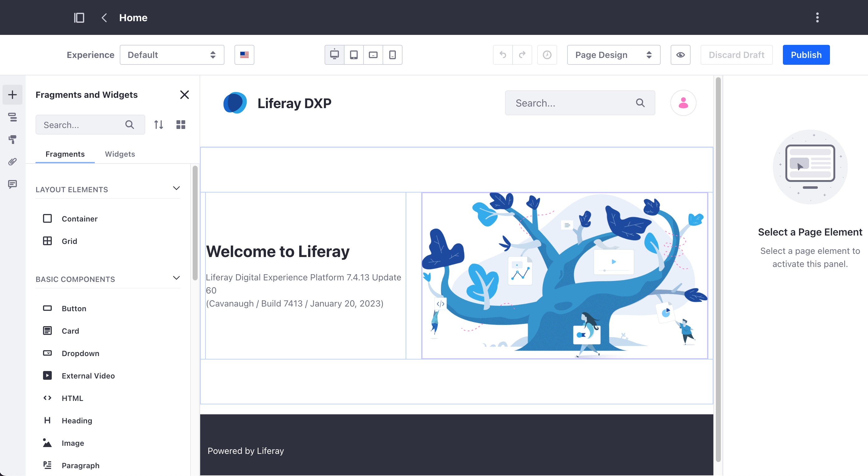Toggle the preview eye icon
Viewport: 868px width, 476px height.
tap(680, 55)
